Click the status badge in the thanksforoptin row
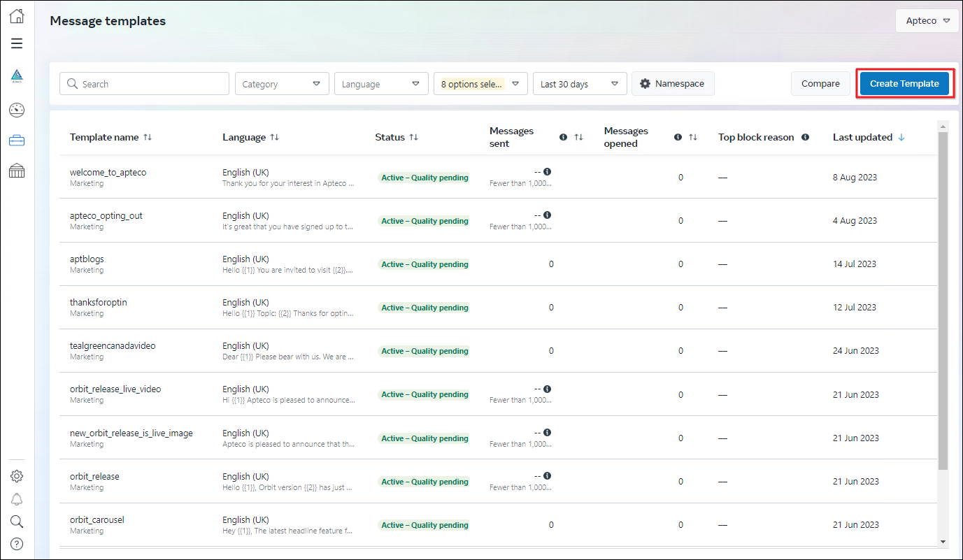Screen dimensions: 963x560 pos(425,308)
